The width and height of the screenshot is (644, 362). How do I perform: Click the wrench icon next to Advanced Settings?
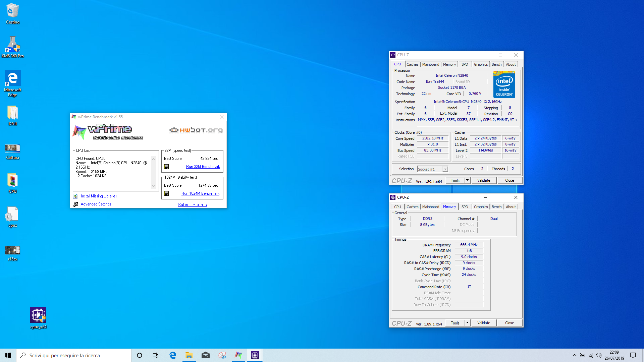pyautogui.click(x=75, y=204)
